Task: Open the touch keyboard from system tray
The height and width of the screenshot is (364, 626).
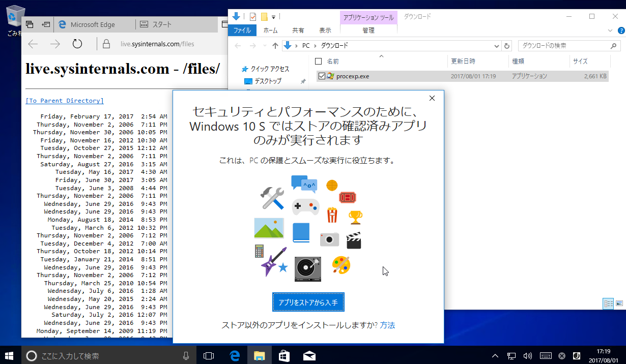Action: point(546,355)
